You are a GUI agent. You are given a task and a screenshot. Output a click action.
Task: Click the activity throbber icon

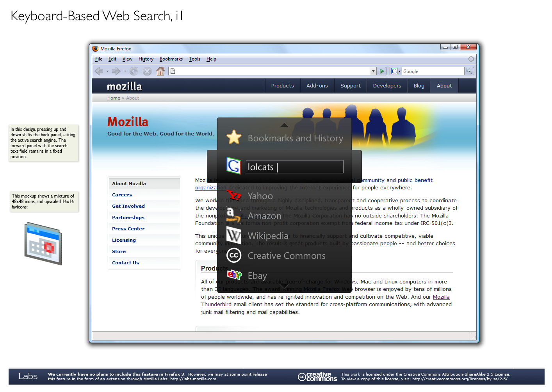tap(471, 59)
